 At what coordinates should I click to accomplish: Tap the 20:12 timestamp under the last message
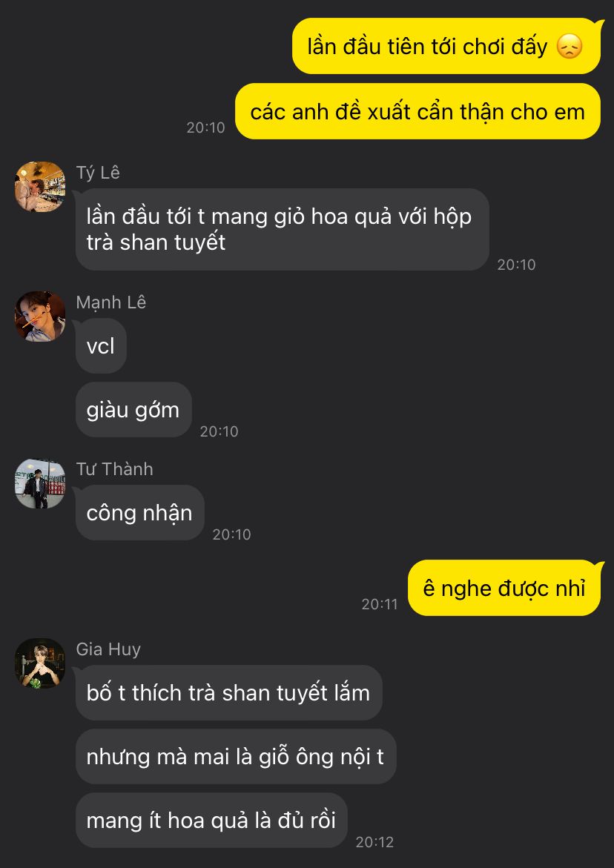click(x=374, y=842)
